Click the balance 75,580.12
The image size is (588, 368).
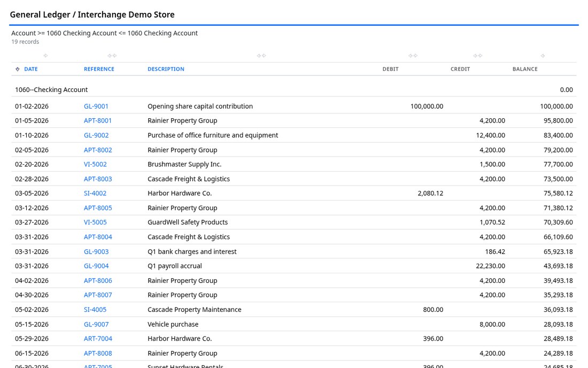click(559, 193)
